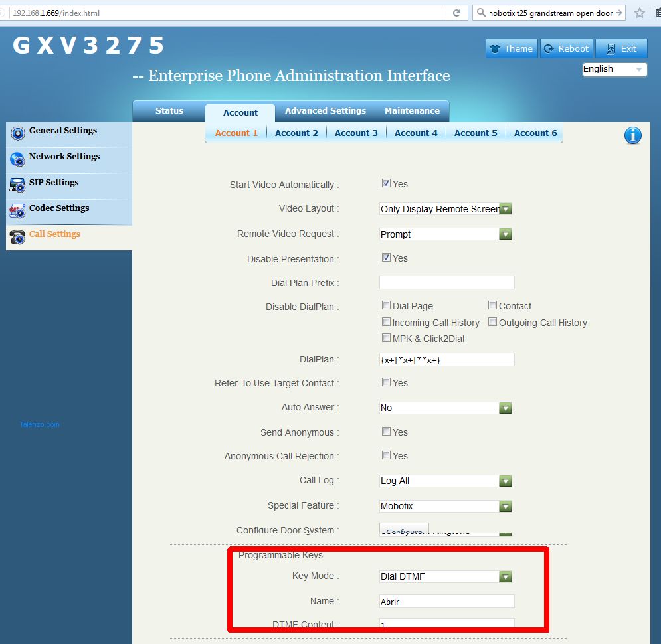Expand the Auto Answer dropdown

coord(446,408)
